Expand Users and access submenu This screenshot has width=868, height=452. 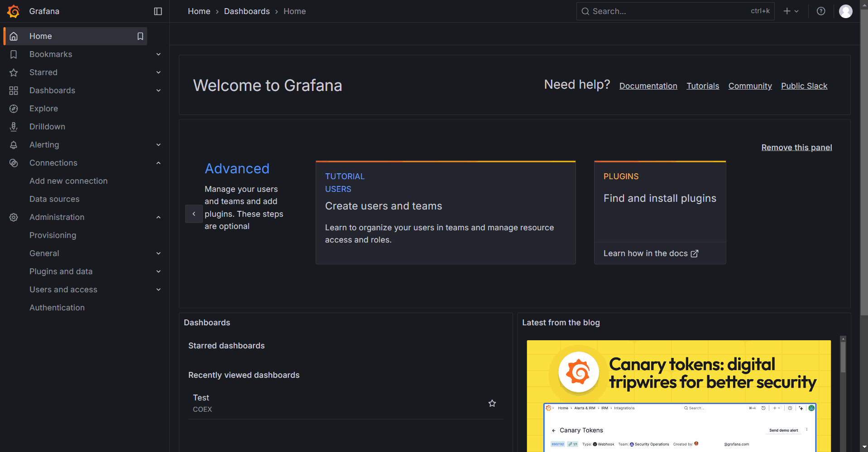tap(158, 290)
